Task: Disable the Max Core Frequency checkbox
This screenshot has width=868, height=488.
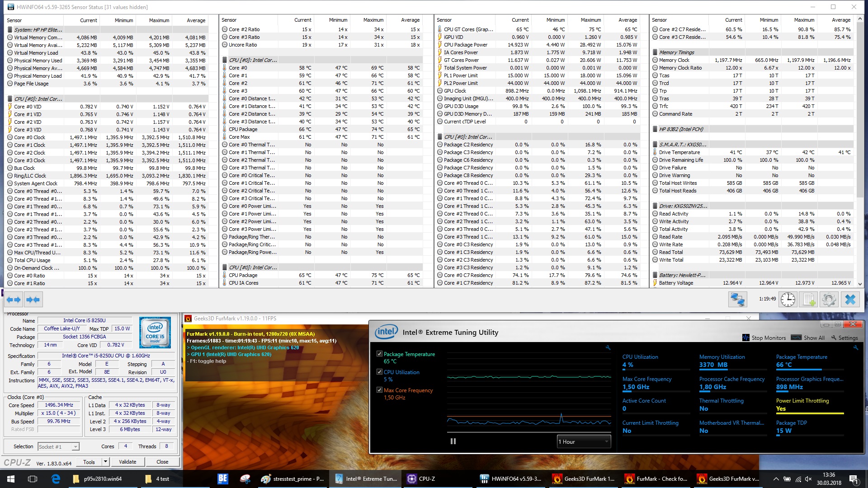Action: tap(380, 390)
